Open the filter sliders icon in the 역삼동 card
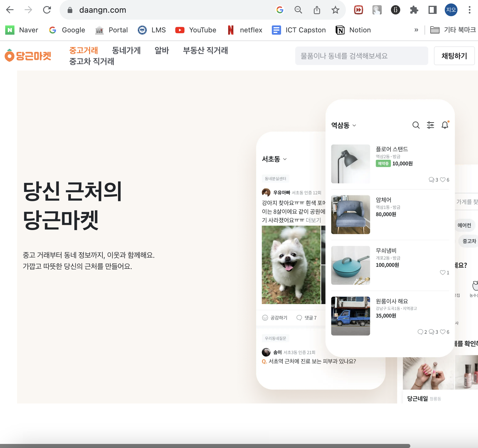The height and width of the screenshot is (448, 478). click(431, 125)
